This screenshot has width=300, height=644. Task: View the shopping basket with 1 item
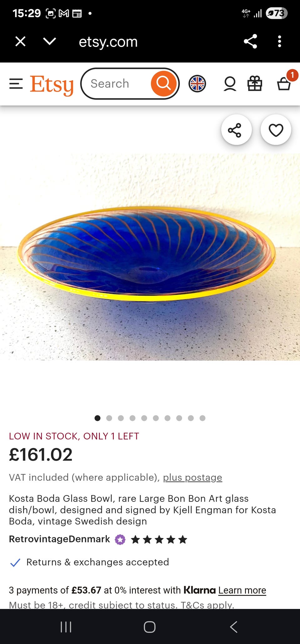(284, 83)
